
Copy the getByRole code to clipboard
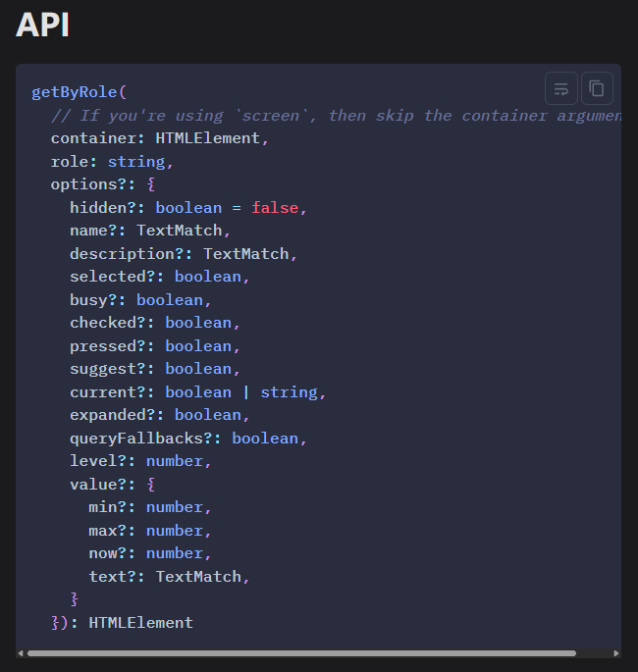(x=597, y=88)
